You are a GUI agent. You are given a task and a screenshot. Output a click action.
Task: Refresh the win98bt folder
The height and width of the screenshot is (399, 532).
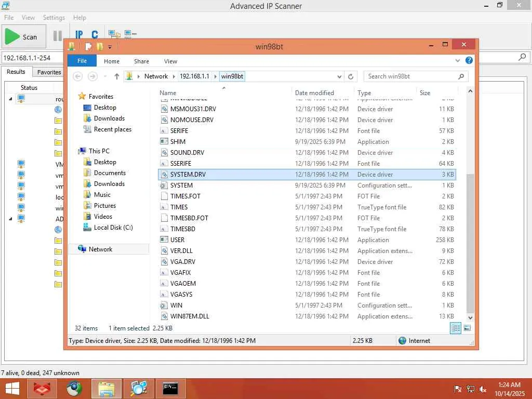click(351, 77)
